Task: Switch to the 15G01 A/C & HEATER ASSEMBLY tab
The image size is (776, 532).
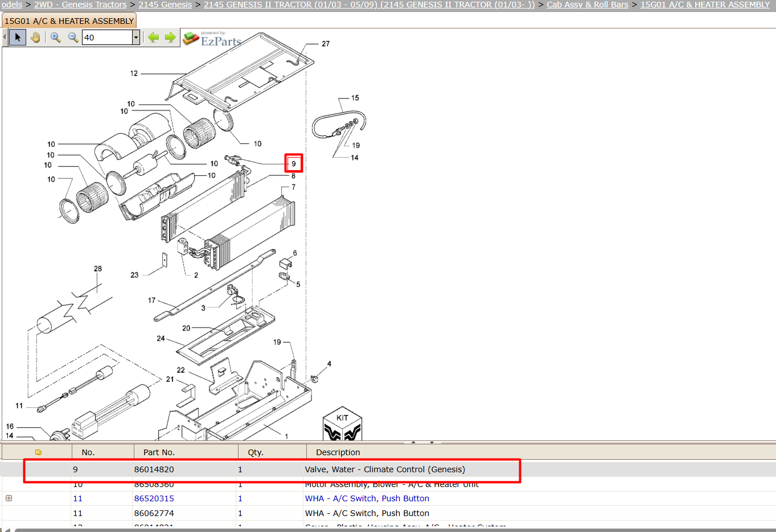Action: pyautogui.click(x=69, y=21)
